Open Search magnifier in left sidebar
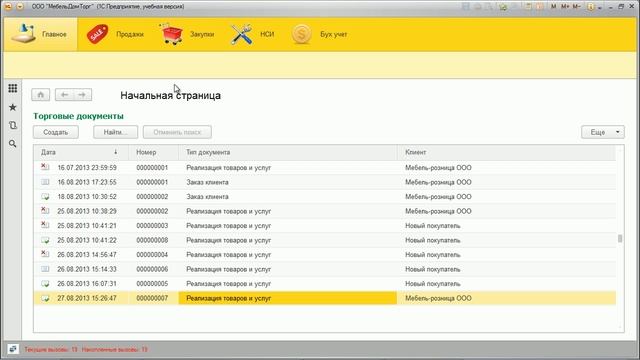 point(13,144)
